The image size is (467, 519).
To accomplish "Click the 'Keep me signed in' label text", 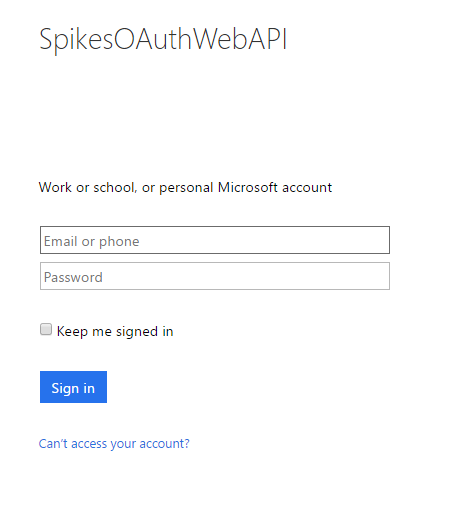I will click(x=115, y=331).
